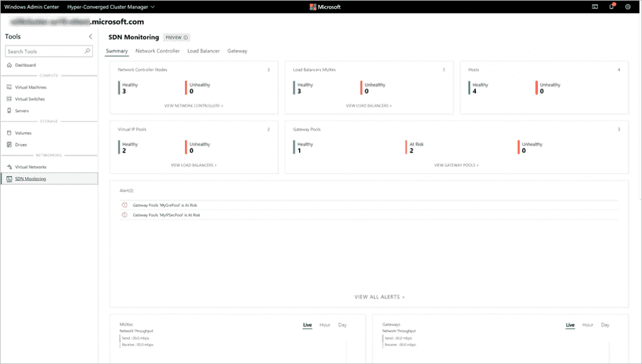Go to Windows Admin Center home
The image size is (642, 364).
(31, 7)
